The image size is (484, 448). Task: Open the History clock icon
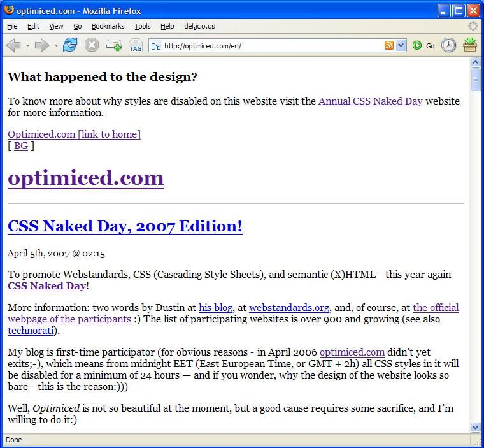coord(448,45)
